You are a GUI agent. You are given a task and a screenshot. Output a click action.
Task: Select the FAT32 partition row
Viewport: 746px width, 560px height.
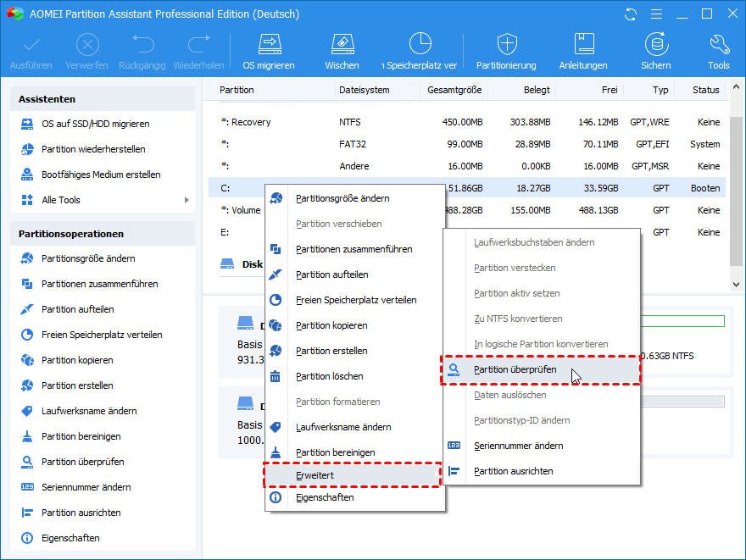click(x=467, y=144)
